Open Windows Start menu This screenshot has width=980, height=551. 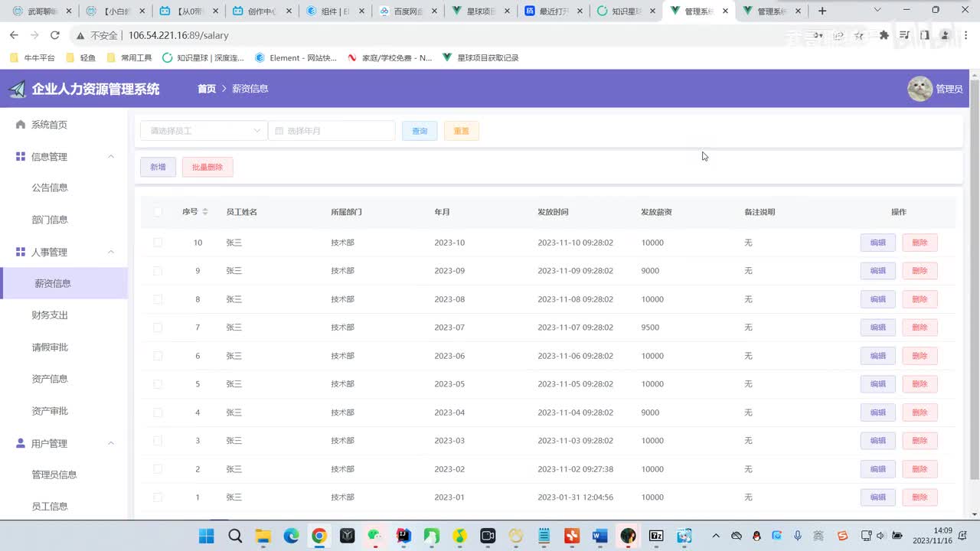207,536
